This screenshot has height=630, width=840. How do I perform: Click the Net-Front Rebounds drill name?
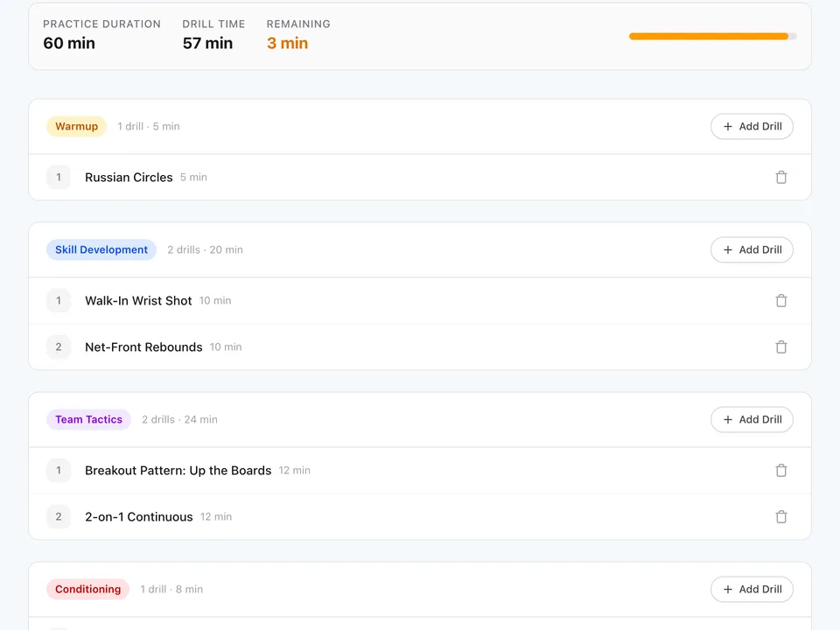click(143, 347)
